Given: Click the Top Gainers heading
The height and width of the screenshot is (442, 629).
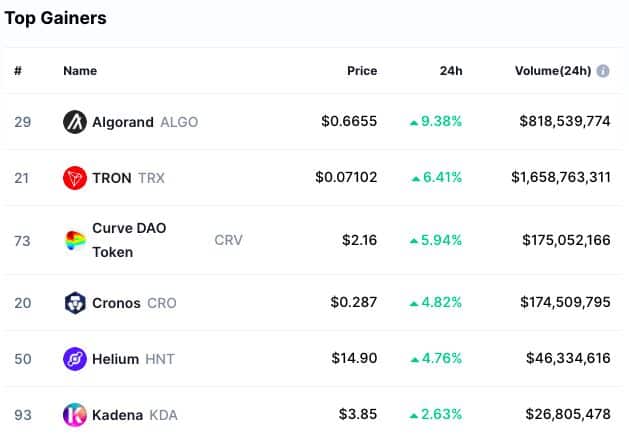Looking at the screenshot, I should (x=56, y=18).
